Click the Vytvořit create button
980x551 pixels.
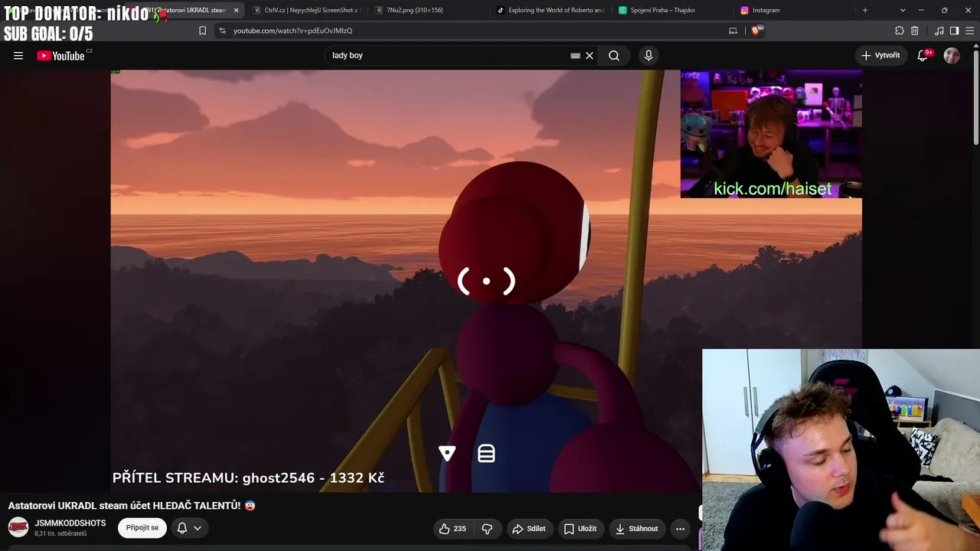(x=880, y=55)
